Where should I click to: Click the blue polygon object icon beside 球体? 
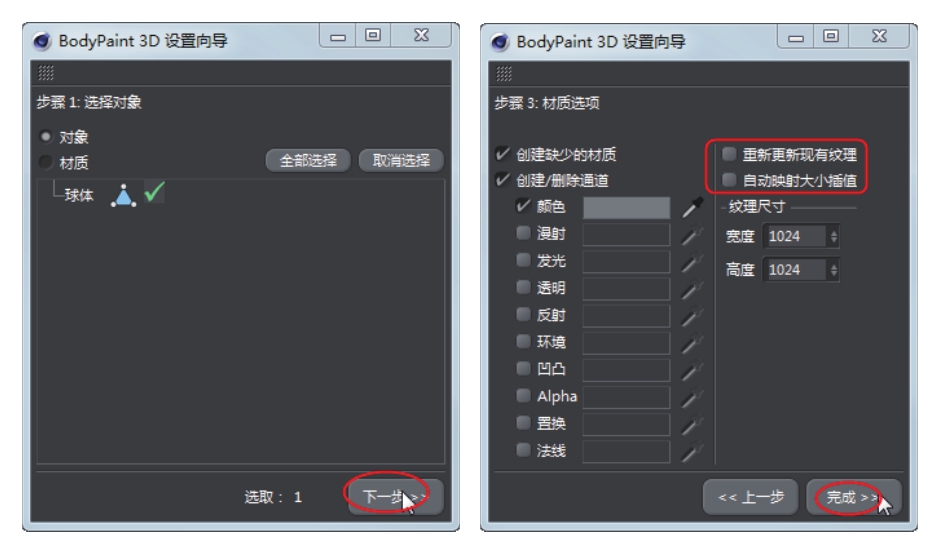[x=124, y=195]
